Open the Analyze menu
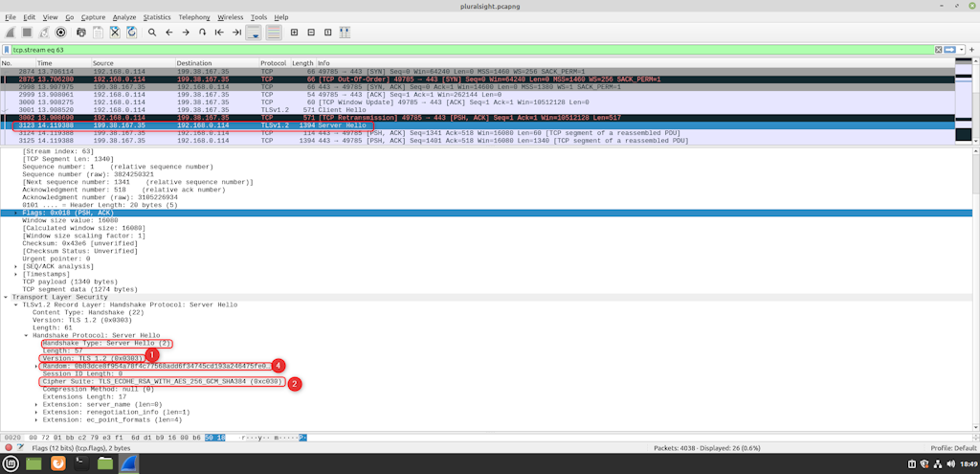The height and width of the screenshot is (474, 980). (x=124, y=17)
